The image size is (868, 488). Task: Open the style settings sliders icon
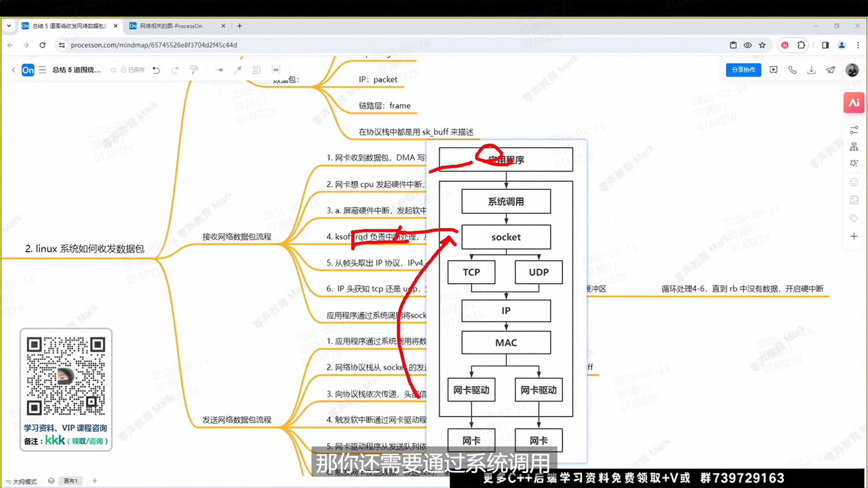pyautogui.click(x=854, y=130)
